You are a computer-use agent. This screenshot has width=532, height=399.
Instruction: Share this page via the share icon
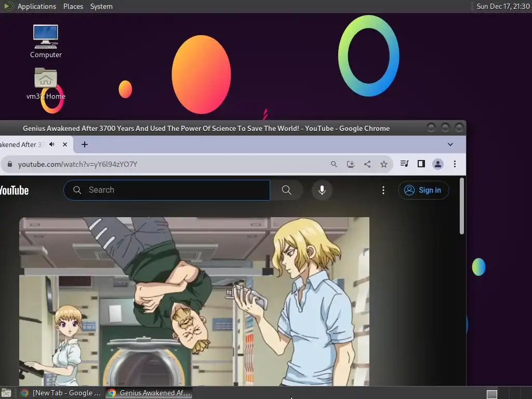click(367, 164)
